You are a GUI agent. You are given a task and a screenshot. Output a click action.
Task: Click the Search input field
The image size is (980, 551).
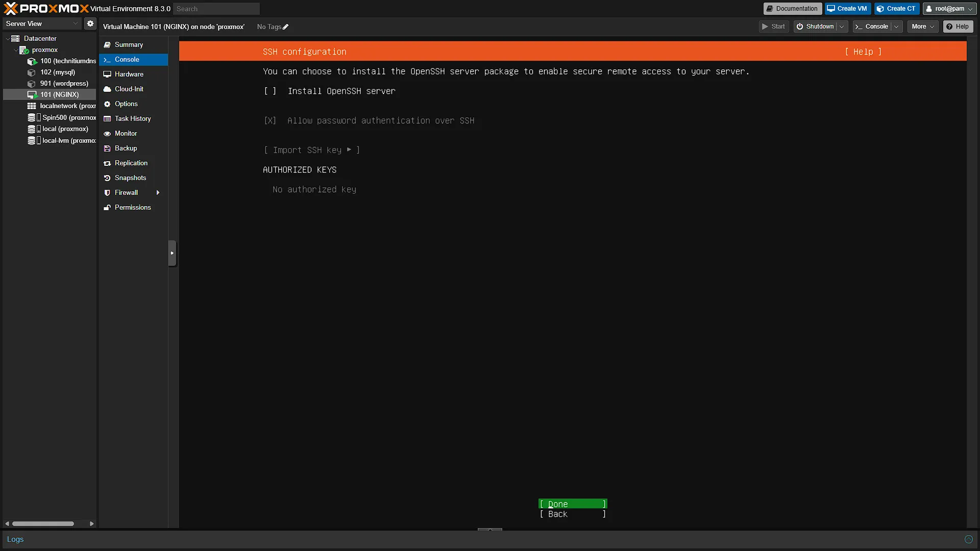pyautogui.click(x=216, y=9)
